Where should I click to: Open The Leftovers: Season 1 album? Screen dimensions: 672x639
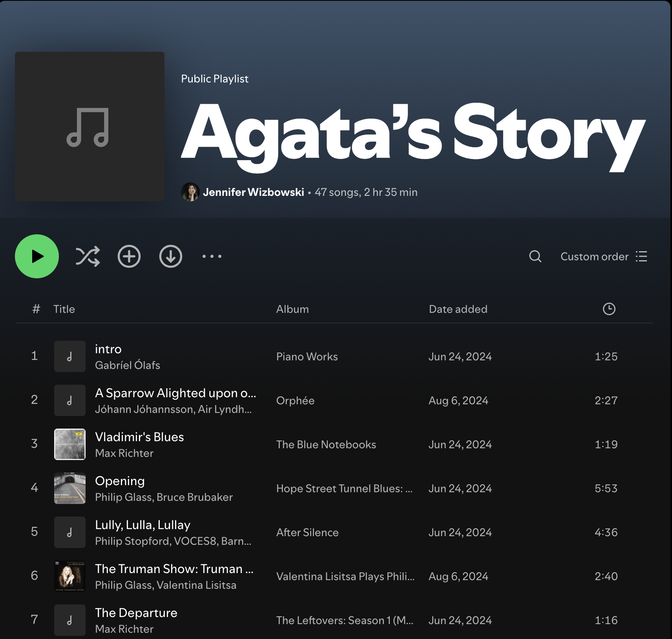tap(345, 620)
